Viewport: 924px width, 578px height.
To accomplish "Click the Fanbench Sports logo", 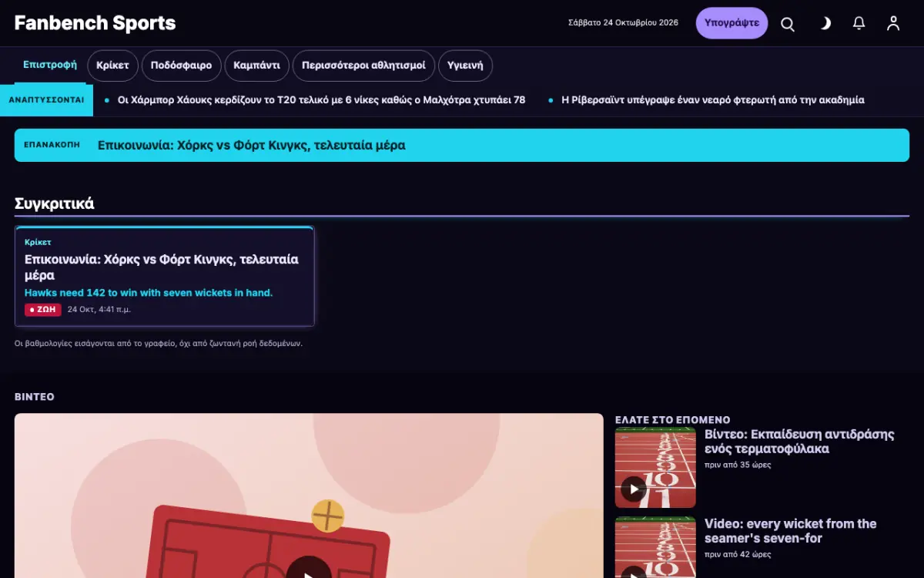I will [x=95, y=23].
